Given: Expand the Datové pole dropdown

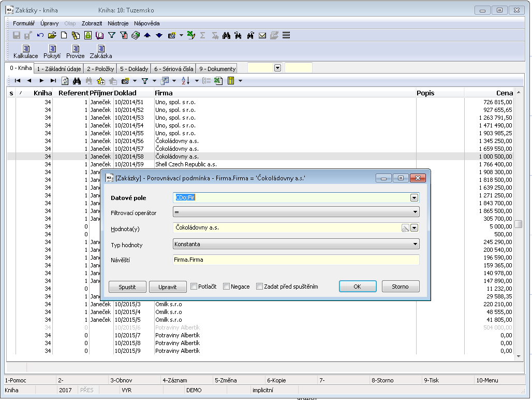Looking at the screenshot, I should pos(414,197).
